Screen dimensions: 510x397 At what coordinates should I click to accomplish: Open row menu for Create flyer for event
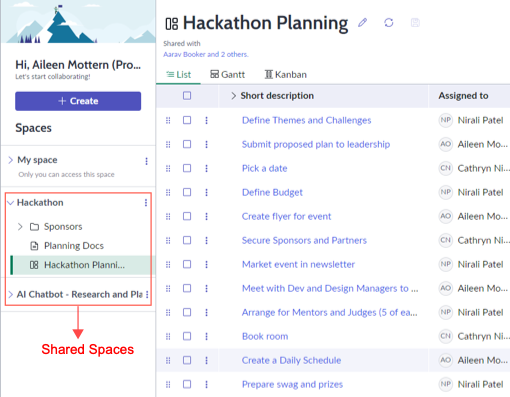(206, 216)
